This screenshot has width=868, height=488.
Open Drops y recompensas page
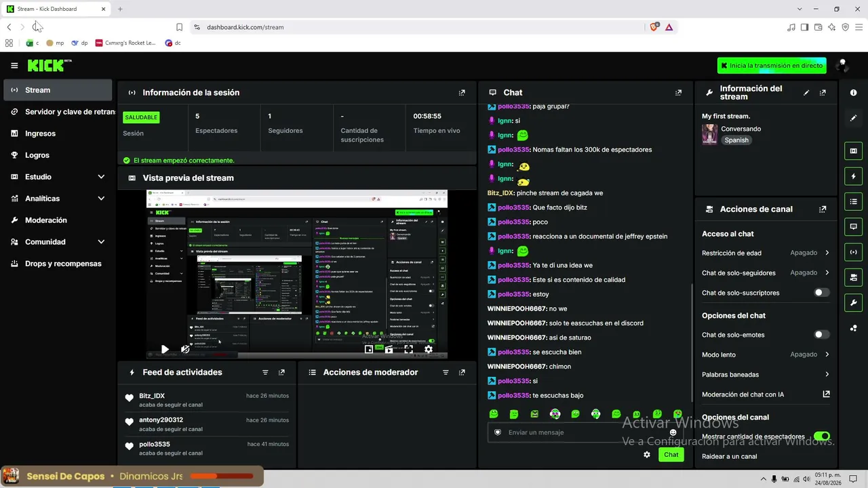coord(58,264)
